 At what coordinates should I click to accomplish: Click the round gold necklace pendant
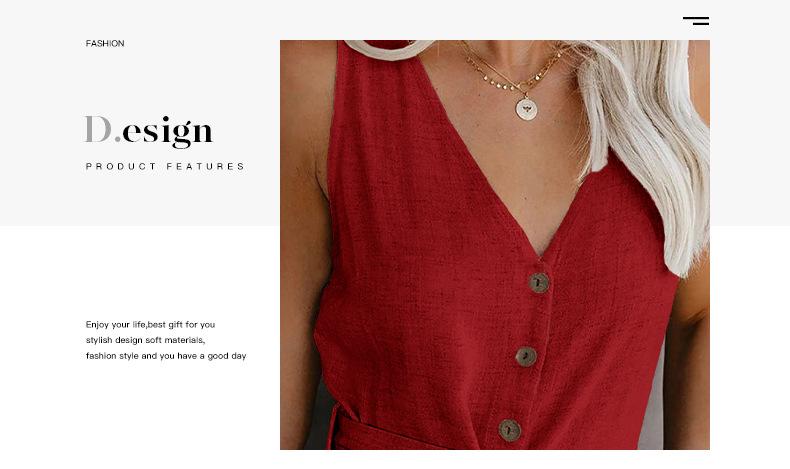coord(526,109)
